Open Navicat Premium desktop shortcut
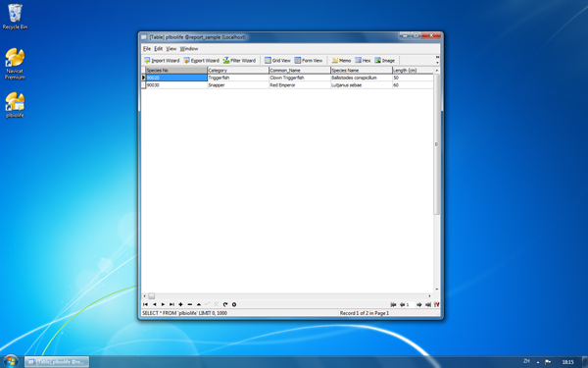The width and height of the screenshot is (588, 368). [15, 64]
